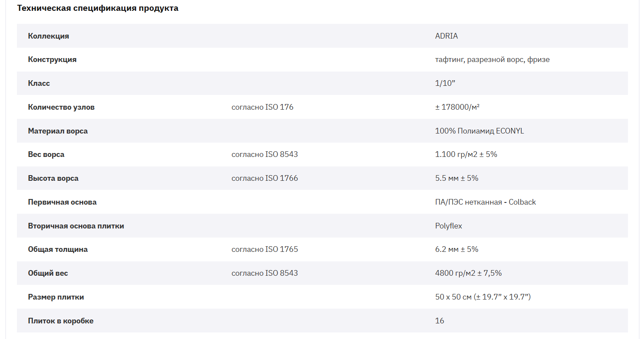Click the ADRIA collection value
Image resolution: width=644 pixels, height=339 pixels.
pos(446,36)
